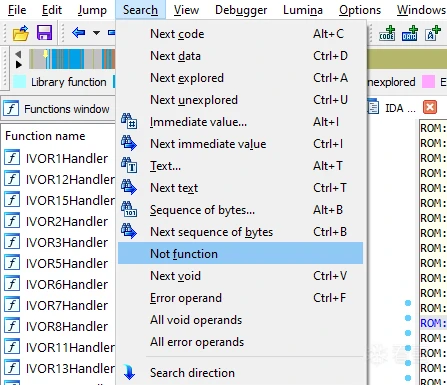Open the Edit menu
The width and height of the screenshot is (447, 385).
pos(52,10)
